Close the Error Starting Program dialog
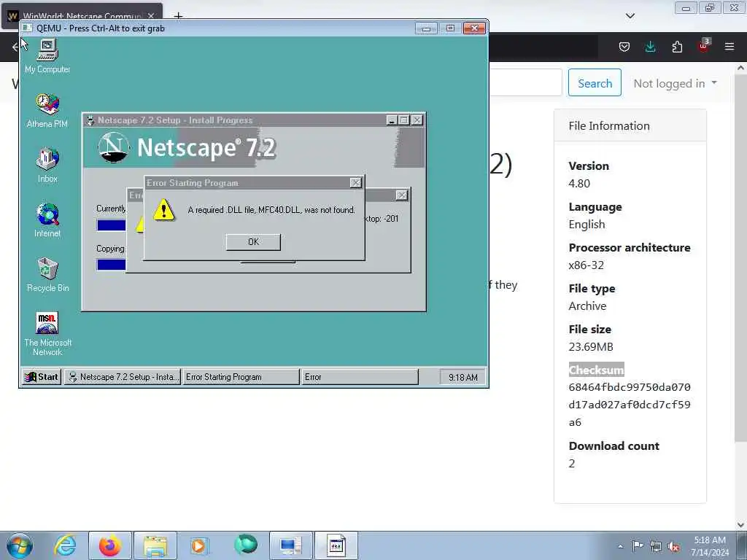 (x=355, y=183)
